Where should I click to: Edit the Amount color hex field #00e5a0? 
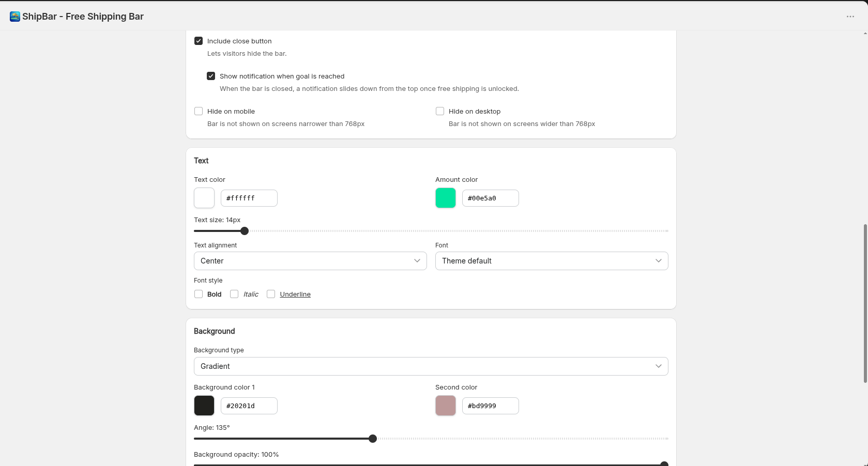click(x=491, y=198)
